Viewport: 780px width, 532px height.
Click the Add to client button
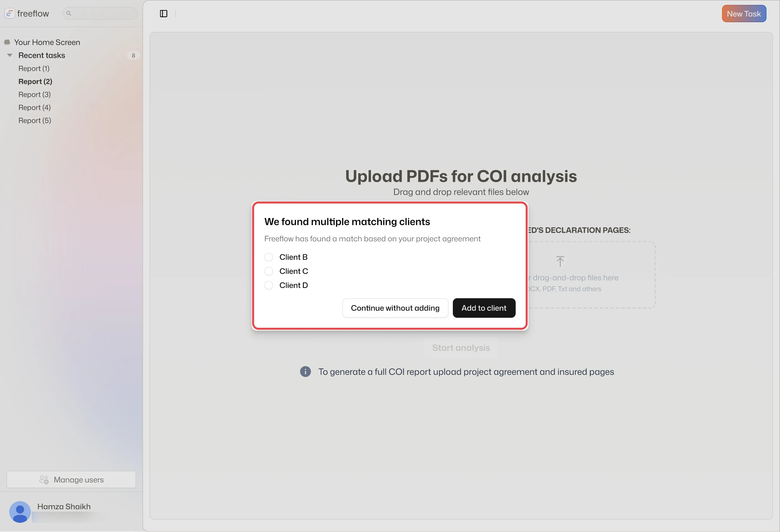point(484,308)
